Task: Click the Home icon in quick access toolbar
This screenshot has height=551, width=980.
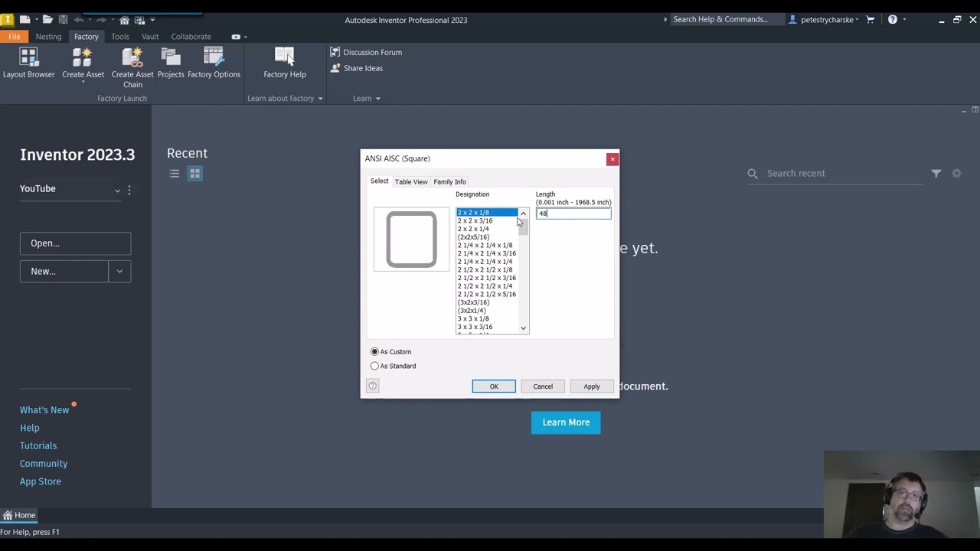Action: (x=124, y=20)
